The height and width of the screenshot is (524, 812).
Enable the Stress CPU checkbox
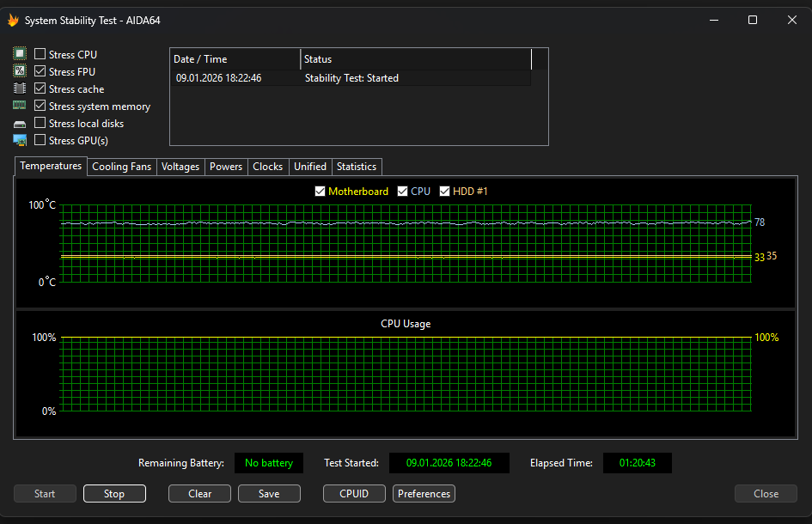click(40, 53)
